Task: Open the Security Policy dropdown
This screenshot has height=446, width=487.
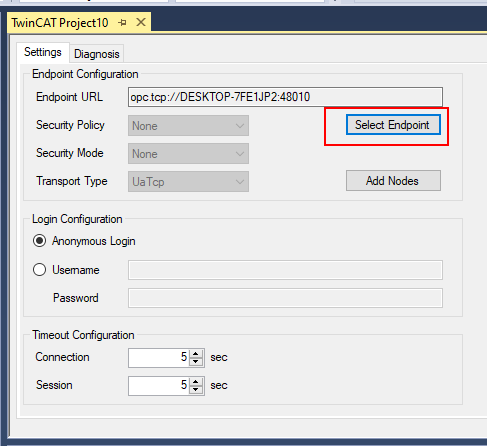Action: [x=188, y=126]
